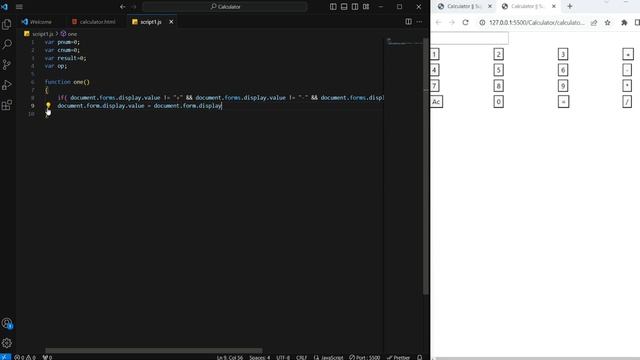
Task: Show code actions via the lightbulb icon
Action: coord(48,106)
